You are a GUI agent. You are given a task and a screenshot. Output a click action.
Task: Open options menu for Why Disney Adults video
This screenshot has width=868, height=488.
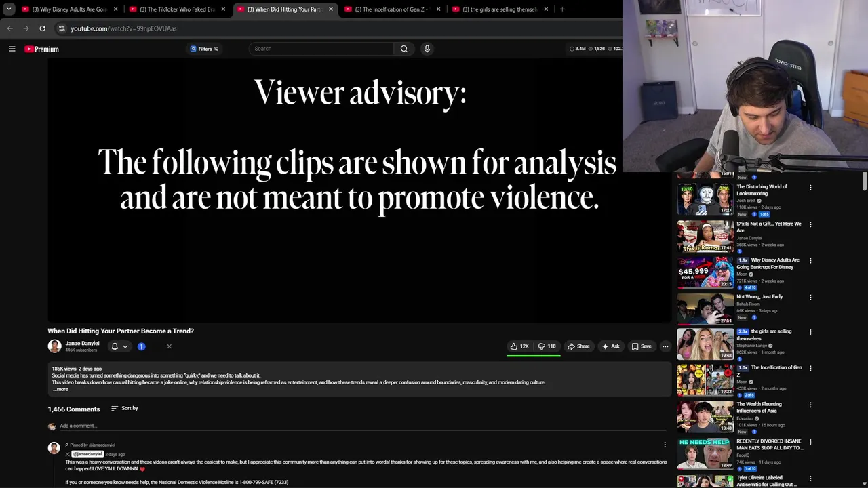point(810,261)
